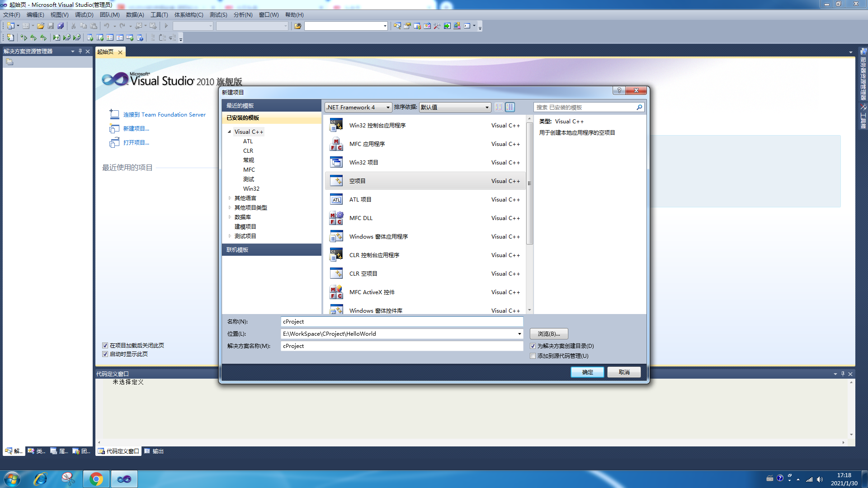868x488 pixels.
Task: Click the 解决方案名称 input field
Action: tap(401, 346)
